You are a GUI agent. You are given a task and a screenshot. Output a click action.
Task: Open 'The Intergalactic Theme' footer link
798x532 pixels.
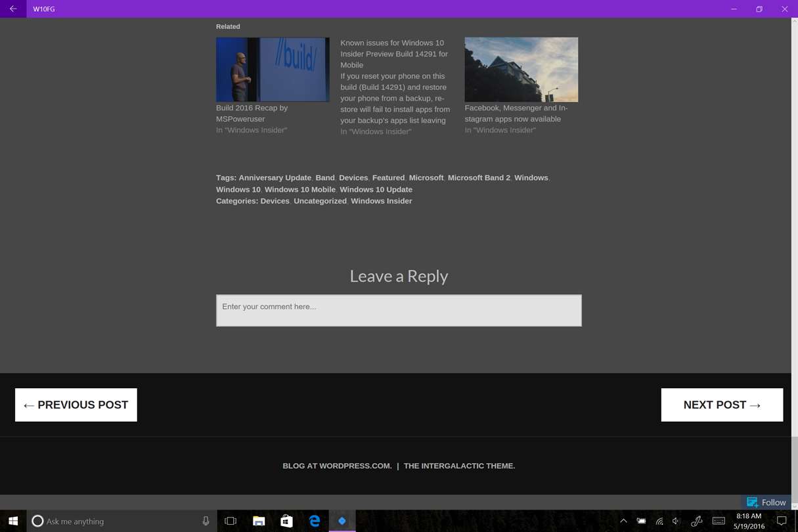click(x=459, y=466)
